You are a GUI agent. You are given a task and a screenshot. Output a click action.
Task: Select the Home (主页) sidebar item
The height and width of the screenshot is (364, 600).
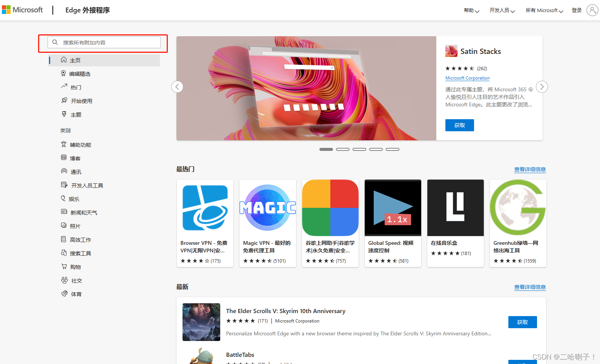coord(104,60)
